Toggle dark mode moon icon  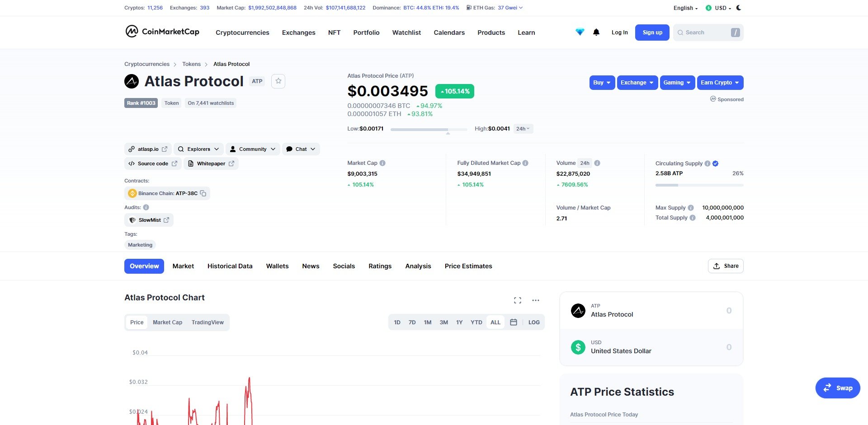(x=739, y=8)
